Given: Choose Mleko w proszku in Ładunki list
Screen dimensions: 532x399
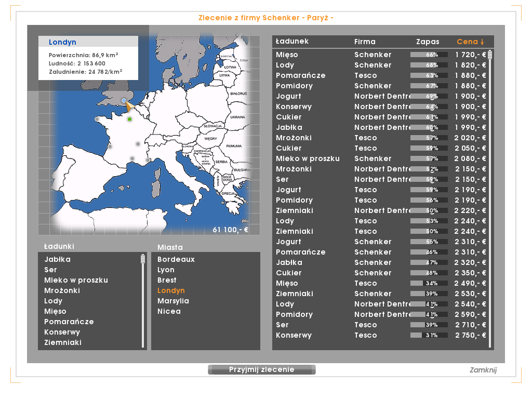Looking at the screenshot, I should pos(76,280).
